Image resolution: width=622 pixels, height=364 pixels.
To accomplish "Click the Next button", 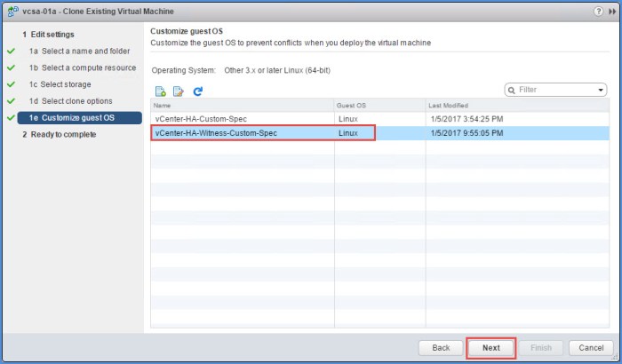I will pos(490,348).
